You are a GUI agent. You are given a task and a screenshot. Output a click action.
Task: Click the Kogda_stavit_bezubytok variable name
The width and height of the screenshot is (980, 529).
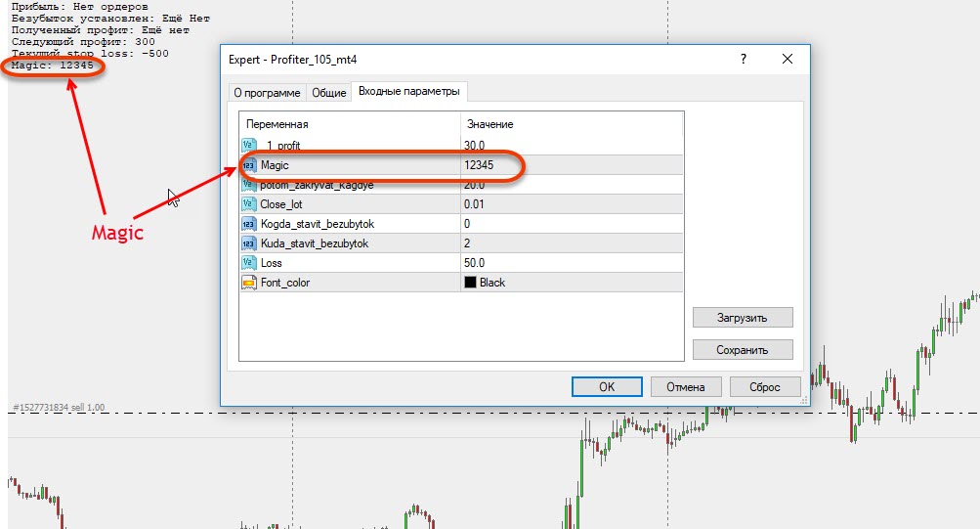click(x=318, y=224)
